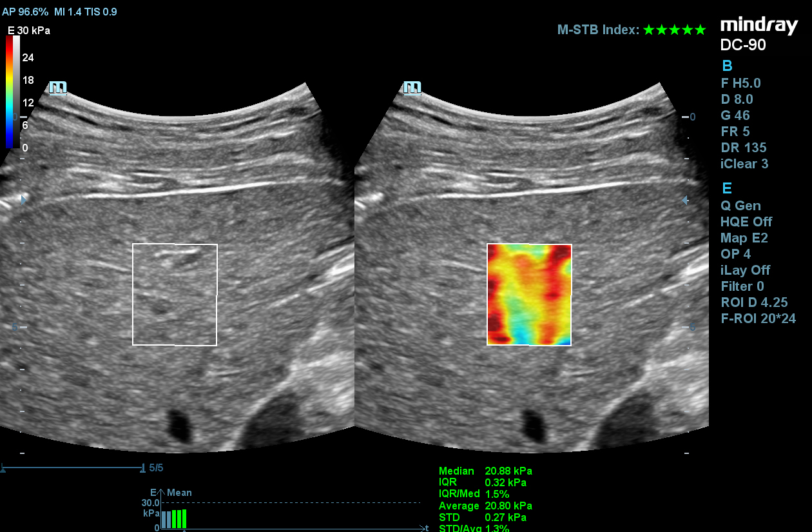This screenshot has width=812, height=532.
Task: Click the left focus position triangle marker
Action: click(x=24, y=201)
